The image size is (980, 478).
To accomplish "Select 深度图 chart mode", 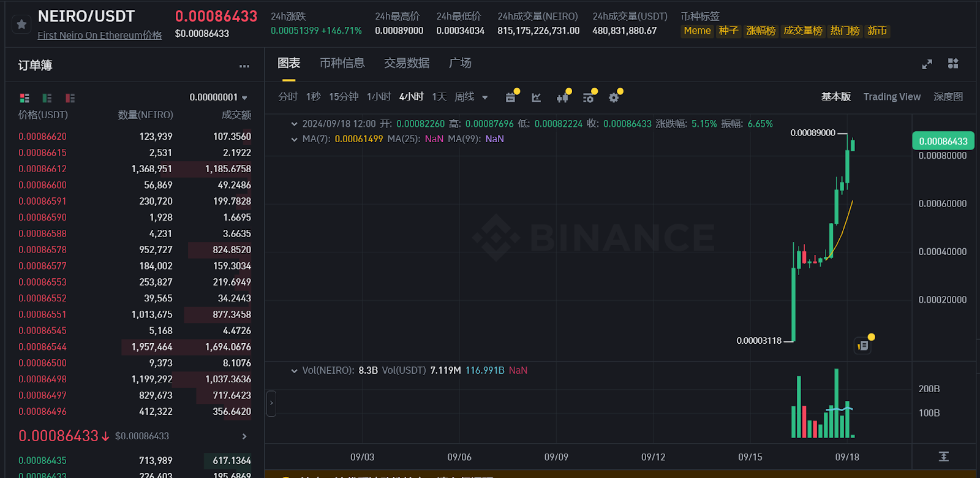I will (948, 97).
